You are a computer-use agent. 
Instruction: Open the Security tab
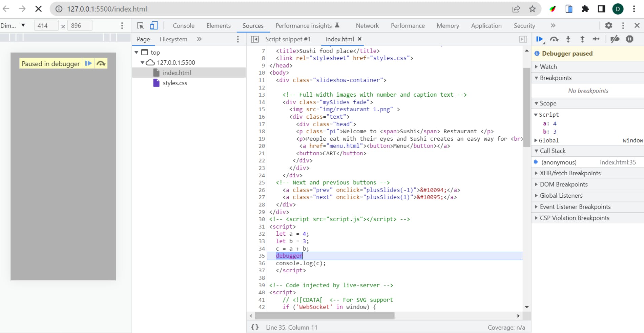point(524,25)
